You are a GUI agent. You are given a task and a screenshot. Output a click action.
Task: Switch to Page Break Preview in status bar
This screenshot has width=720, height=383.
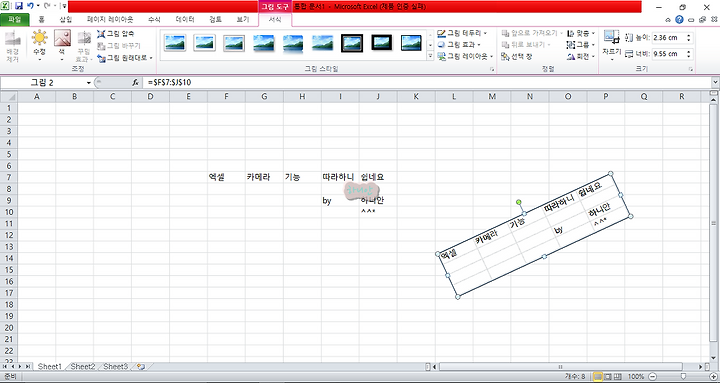[618, 377]
